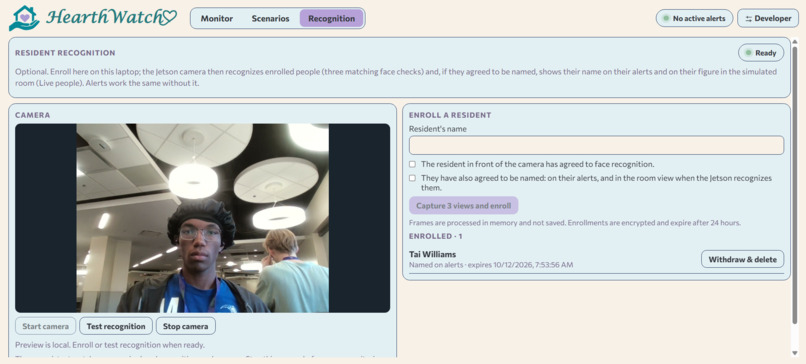The height and width of the screenshot is (364, 806).
Task: Withdraw and delete Tai Williams enrollment
Action: coord(742,259)
